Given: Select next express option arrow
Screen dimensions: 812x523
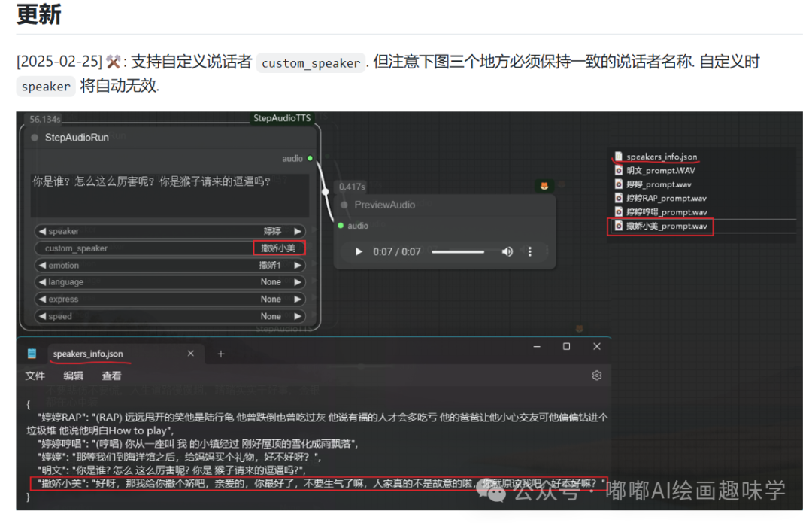Looking at the screenshot, I should [x=298, y=299].
